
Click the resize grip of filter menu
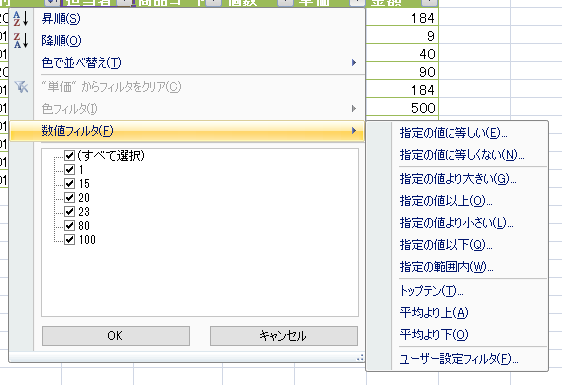click(360, 357)
